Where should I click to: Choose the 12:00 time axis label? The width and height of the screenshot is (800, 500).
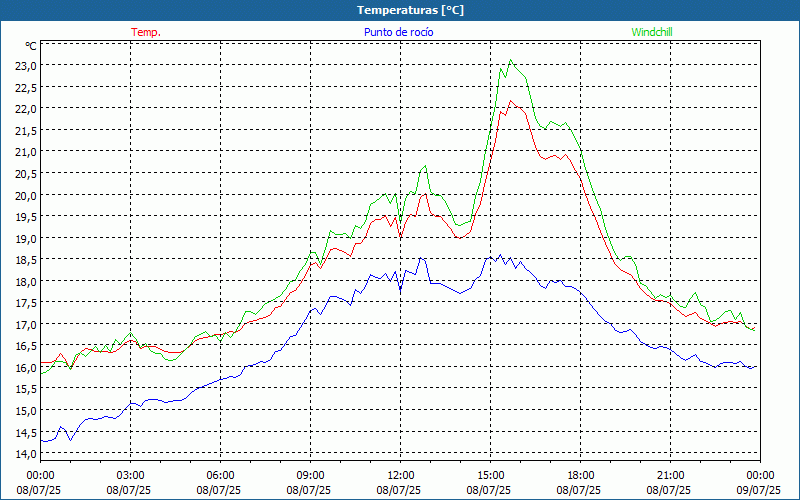click(400, 475)
